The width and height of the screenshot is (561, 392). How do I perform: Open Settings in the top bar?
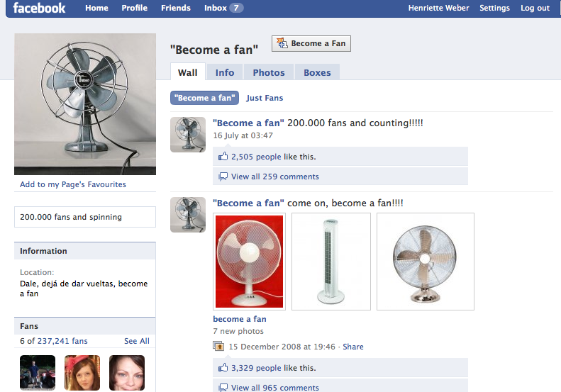click(x=494, y=8)
